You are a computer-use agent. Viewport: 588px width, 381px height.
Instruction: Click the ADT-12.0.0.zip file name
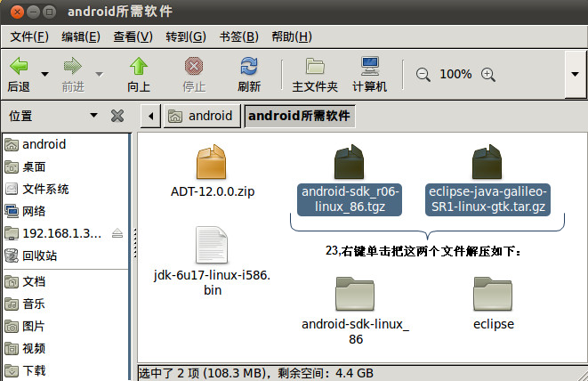[x=213, y=191]
